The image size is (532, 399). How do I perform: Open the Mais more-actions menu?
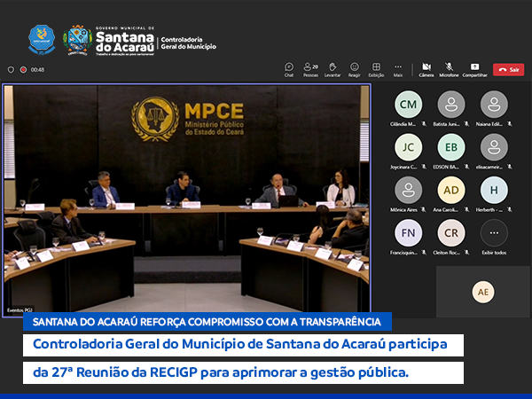coord(398,69)
